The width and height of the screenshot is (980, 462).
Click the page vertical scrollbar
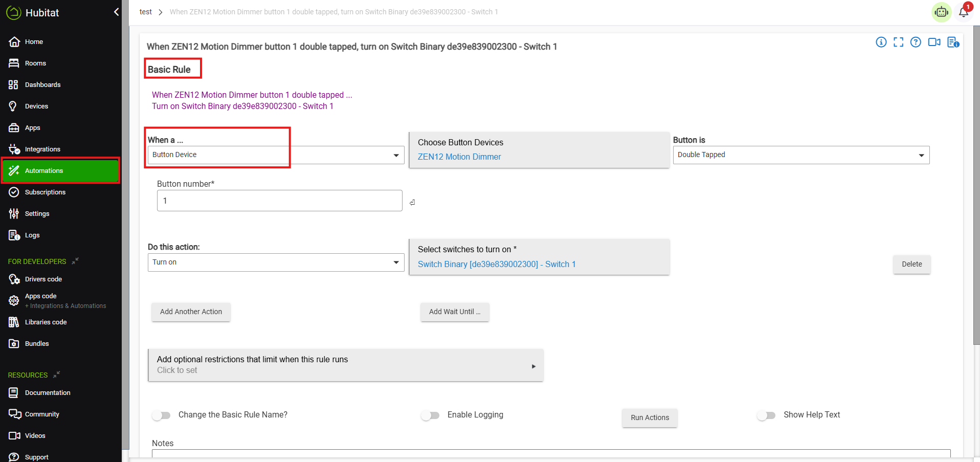[x=976, y=184]
